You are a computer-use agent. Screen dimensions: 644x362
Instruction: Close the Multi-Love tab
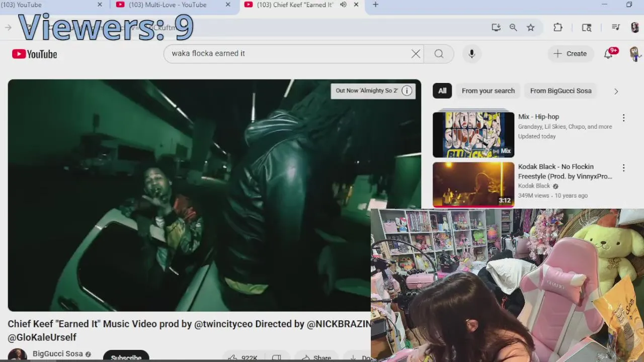228,5
